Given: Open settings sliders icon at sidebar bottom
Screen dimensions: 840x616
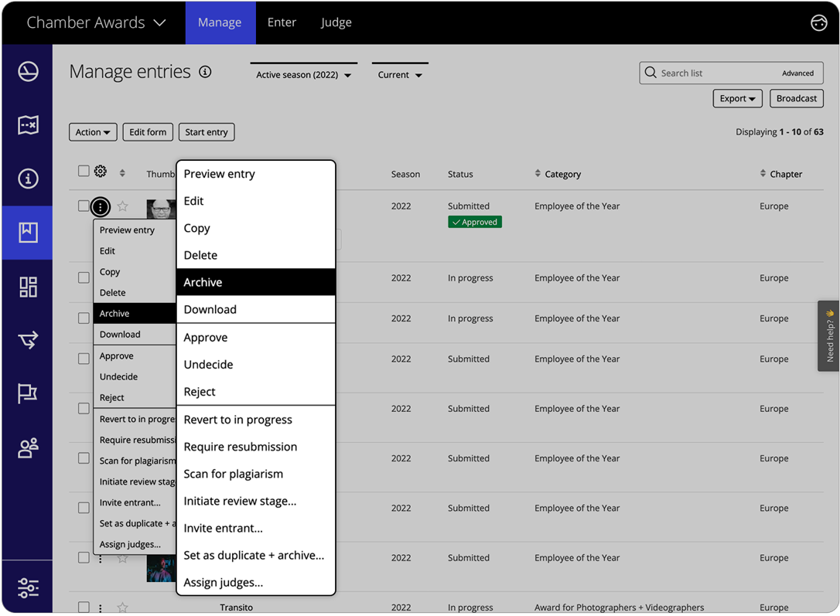Looking at the screenshot, I should point(28,587).
